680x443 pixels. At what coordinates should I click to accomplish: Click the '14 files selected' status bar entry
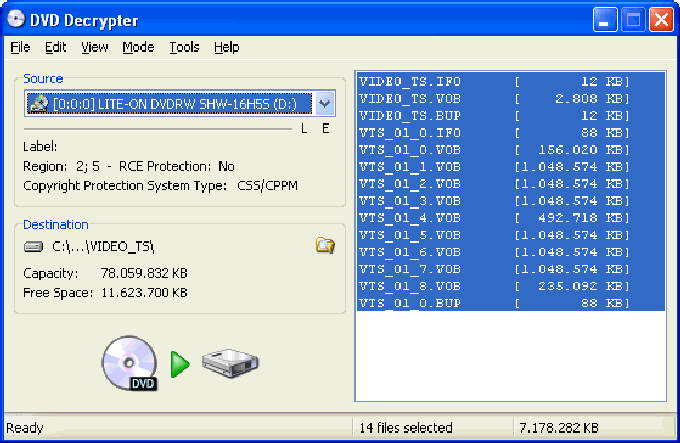coord(405,428)
